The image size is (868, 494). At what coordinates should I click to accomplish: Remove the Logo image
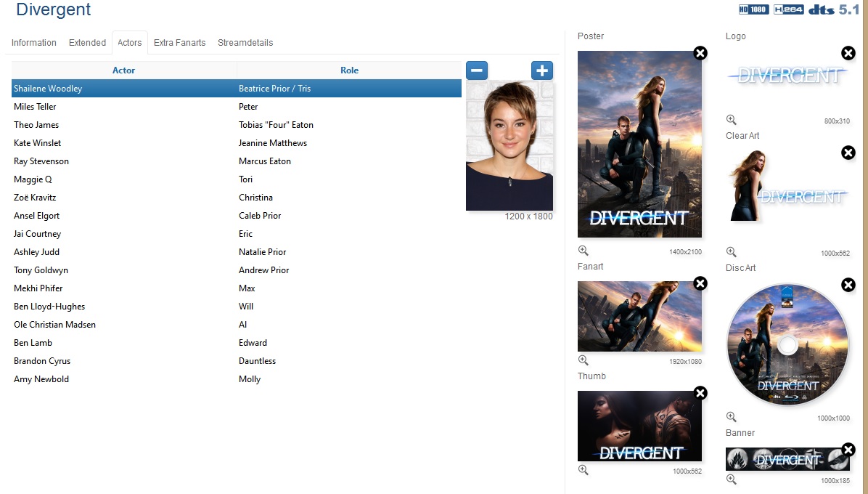click(x=848, y=53)
